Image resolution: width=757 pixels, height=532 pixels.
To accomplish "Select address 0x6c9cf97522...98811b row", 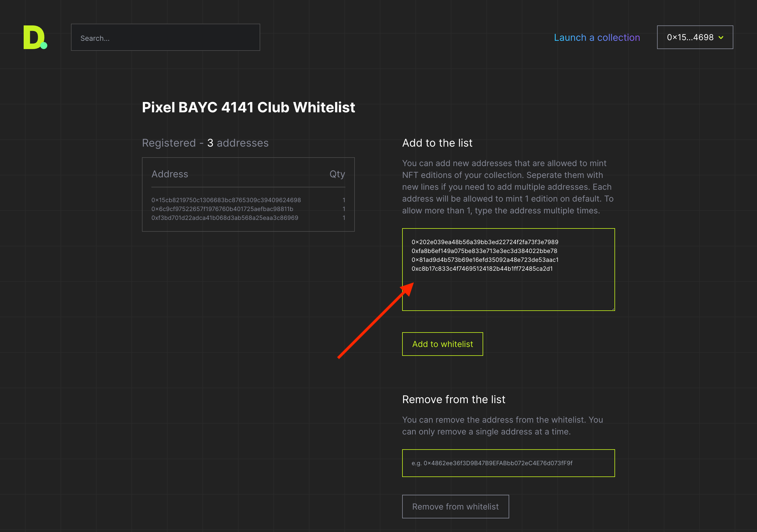I will (x=248, y=209).
